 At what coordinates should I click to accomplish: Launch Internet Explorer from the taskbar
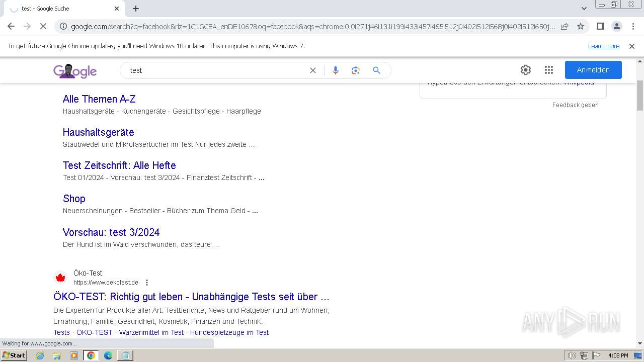coord(40,355)
